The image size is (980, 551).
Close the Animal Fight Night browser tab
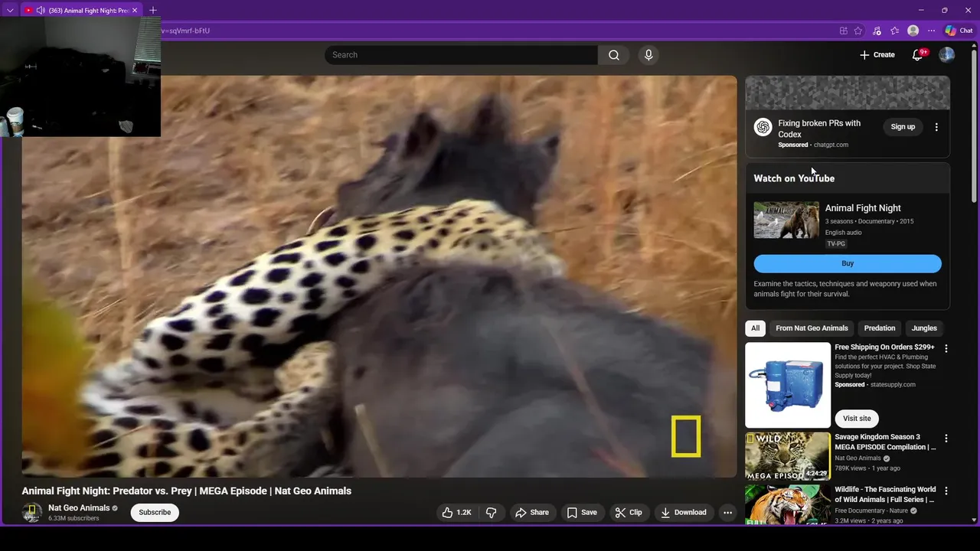pyautogui.click(x=136, y=11)
